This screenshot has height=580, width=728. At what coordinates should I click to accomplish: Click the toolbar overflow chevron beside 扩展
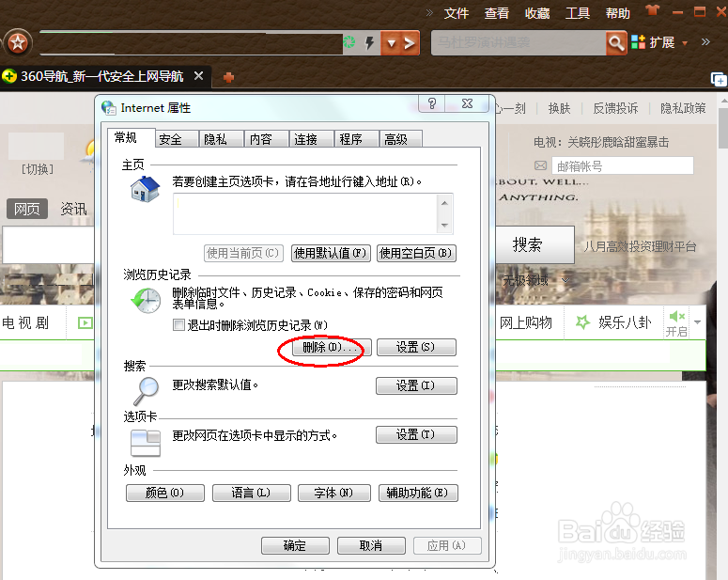click(x=705, y=41)
